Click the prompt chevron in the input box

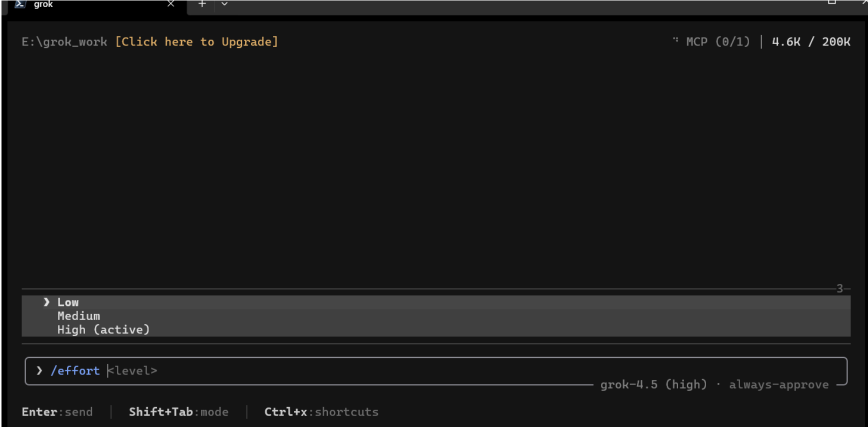[x=39, y=370]
